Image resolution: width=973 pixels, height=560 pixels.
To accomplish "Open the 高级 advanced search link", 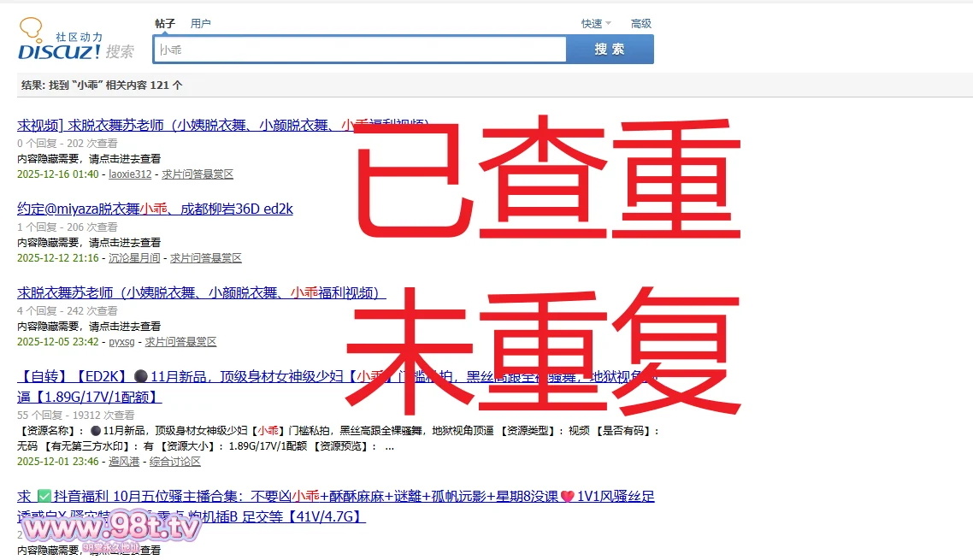I will [640, 24].
